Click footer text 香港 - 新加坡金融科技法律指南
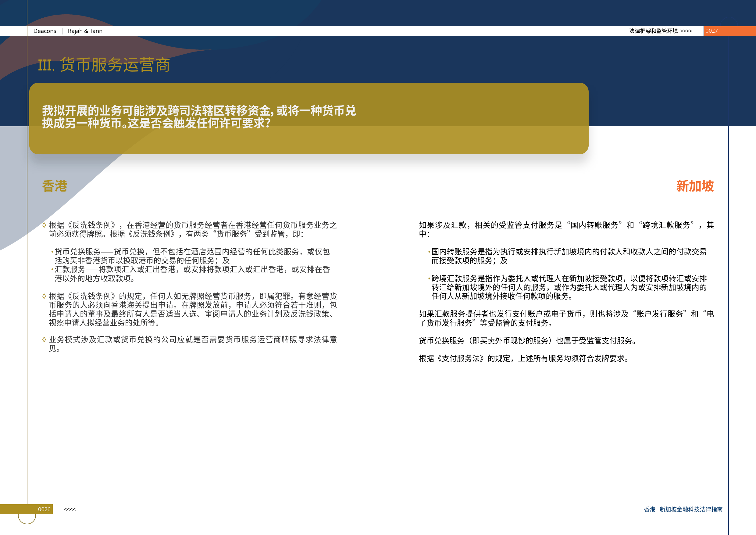Screen dimensions: 756x535 coord(683,509)
